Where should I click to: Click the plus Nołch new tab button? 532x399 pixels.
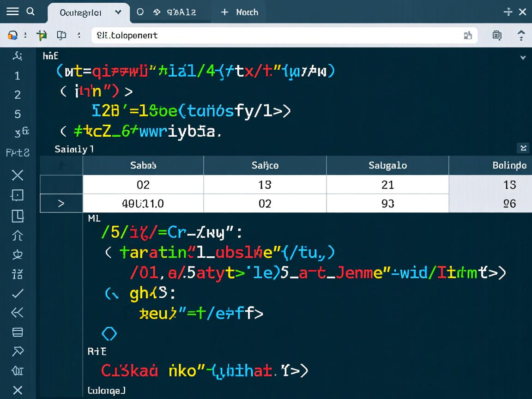coord(240,12)
